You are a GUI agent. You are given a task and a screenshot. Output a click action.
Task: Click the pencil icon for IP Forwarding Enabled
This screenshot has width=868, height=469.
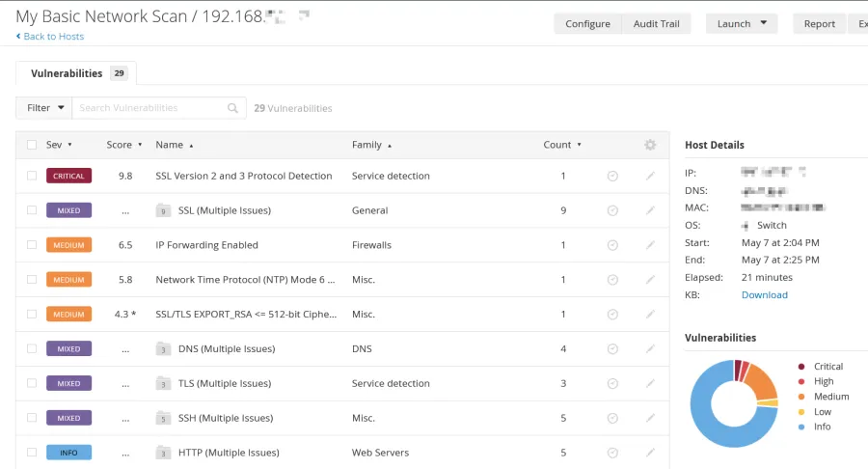click(650, 245)
